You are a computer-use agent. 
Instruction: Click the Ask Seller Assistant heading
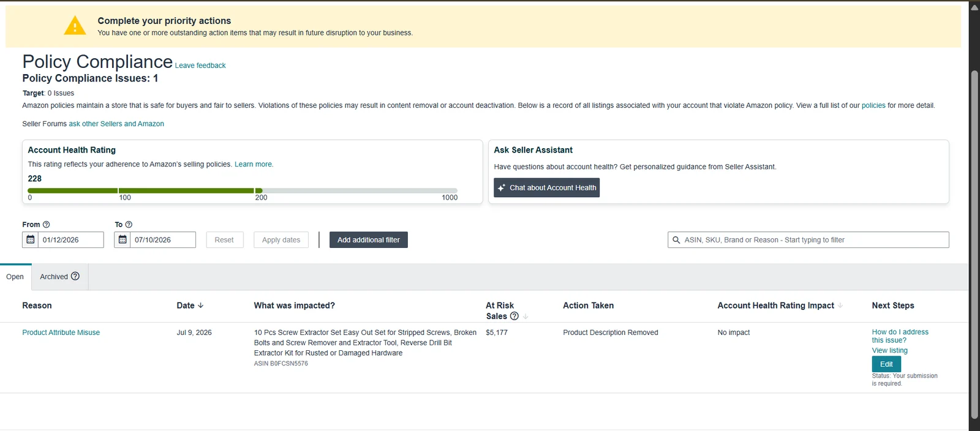click(x=533, y=150)
